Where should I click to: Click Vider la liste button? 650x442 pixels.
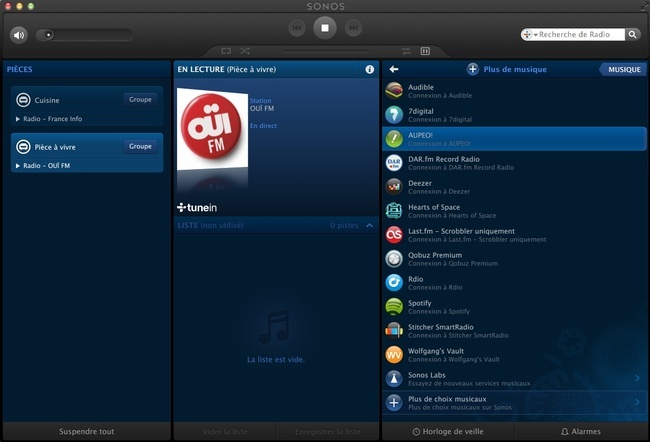(225, 431)
